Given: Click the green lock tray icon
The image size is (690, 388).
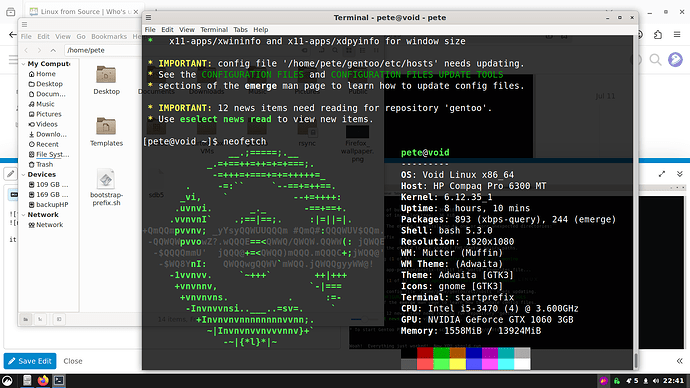Looking at the screenshot, I should (x=617, y=381).
